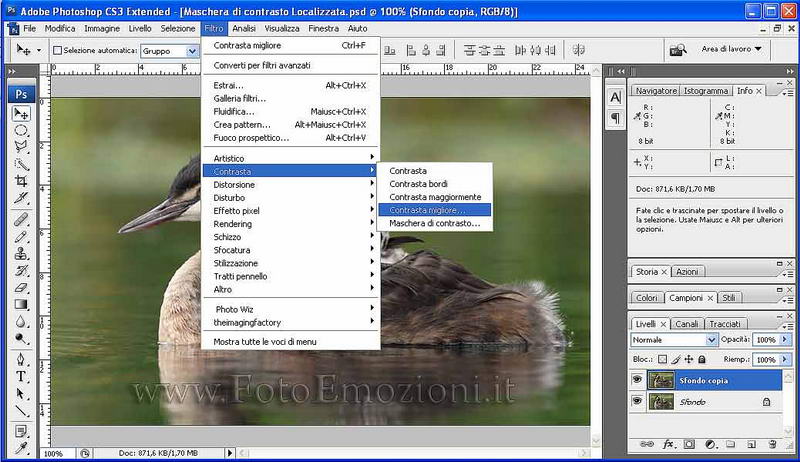
Task: Select the Polygonal Lasso tool
Action: pyautogui.click(x=21, y=147)
